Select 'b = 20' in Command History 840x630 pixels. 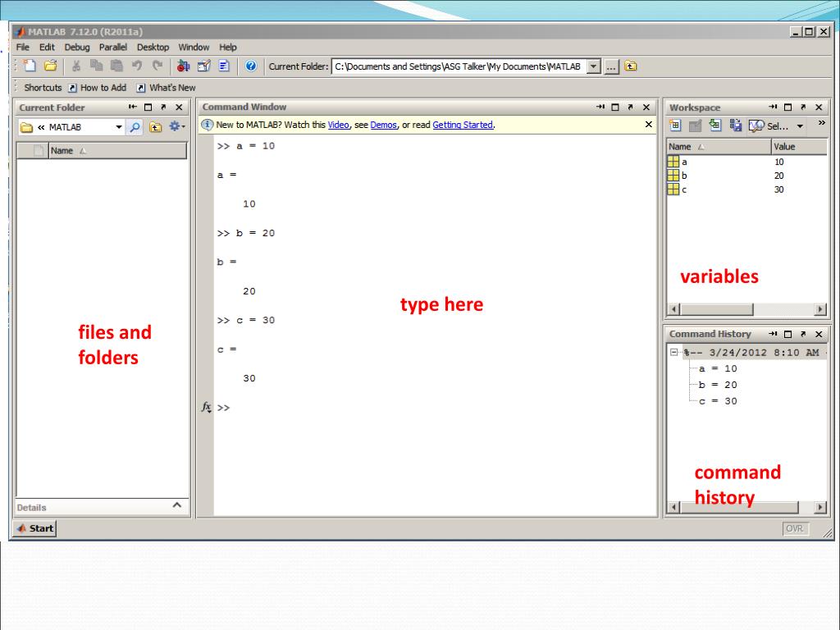click(718, 385)
